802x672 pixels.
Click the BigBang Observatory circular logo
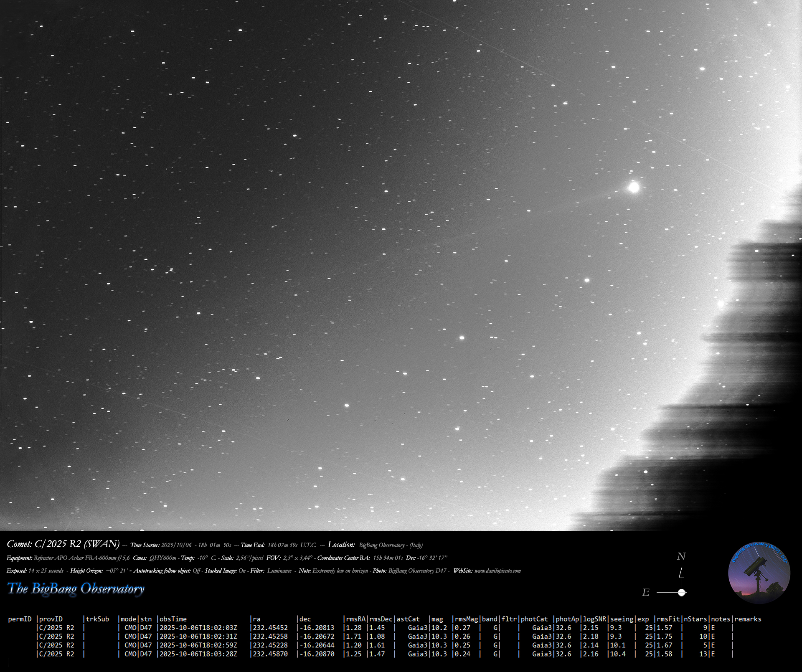coord(759,572)
